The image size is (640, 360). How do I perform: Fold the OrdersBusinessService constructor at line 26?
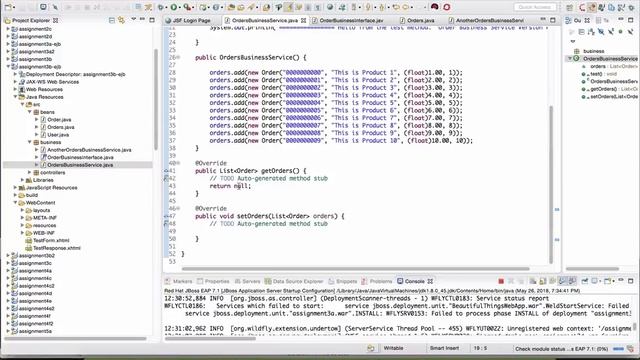coord(178,58)
